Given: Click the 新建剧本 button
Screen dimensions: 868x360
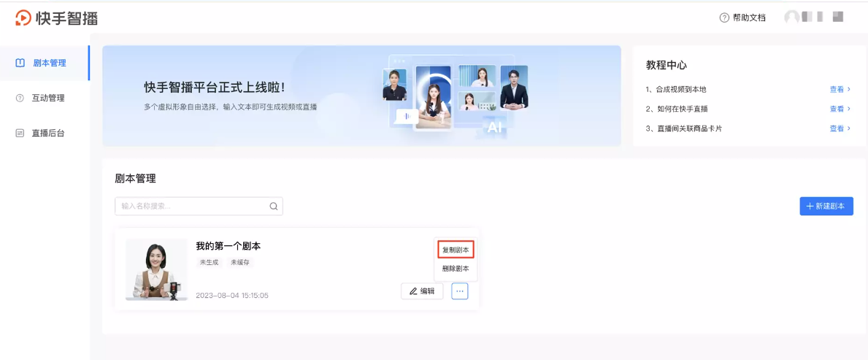Looking at the screenshot, I should (826, 206).
